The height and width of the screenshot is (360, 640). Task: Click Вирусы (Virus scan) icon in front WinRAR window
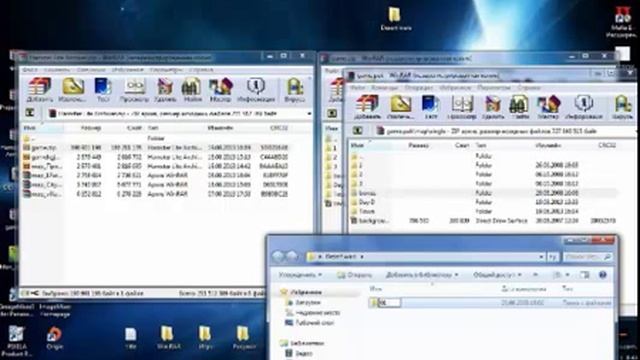(622, 107)
